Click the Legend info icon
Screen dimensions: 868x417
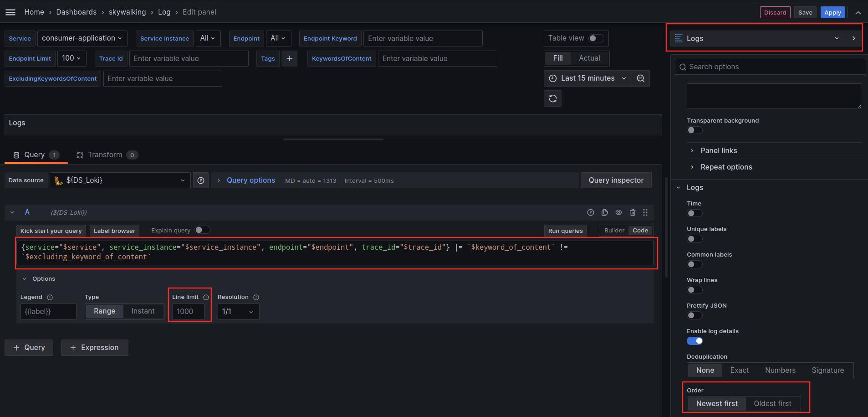[50, 297]
